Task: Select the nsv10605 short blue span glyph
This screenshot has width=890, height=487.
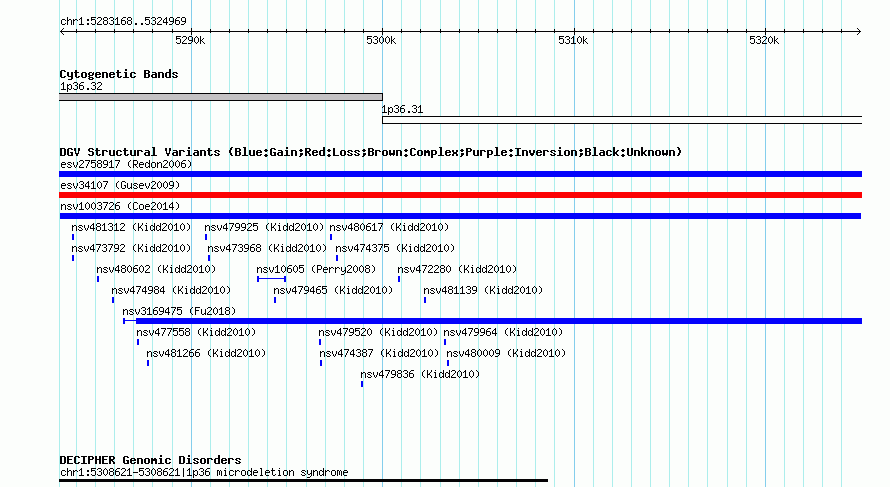Action: point(271,279)
